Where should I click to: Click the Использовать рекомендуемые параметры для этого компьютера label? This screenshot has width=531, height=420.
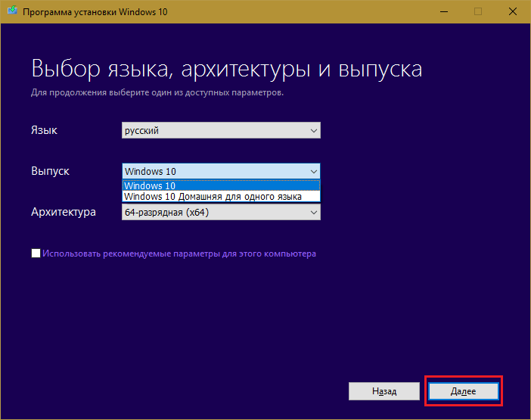coord(179,254)
